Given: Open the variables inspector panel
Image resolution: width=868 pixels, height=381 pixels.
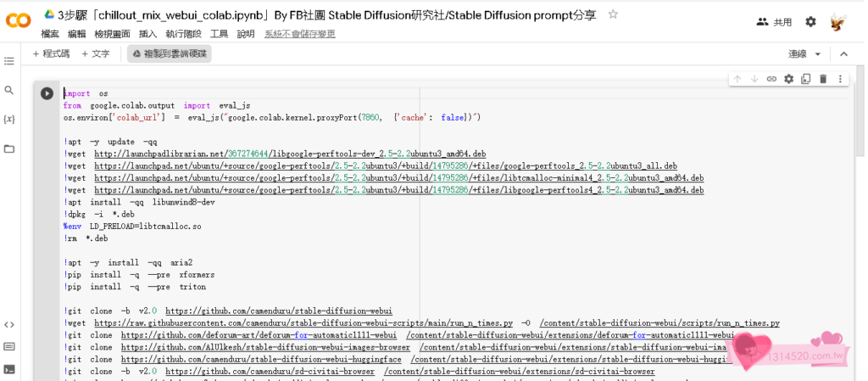Looking at the screenshot, I should [9, 120].
